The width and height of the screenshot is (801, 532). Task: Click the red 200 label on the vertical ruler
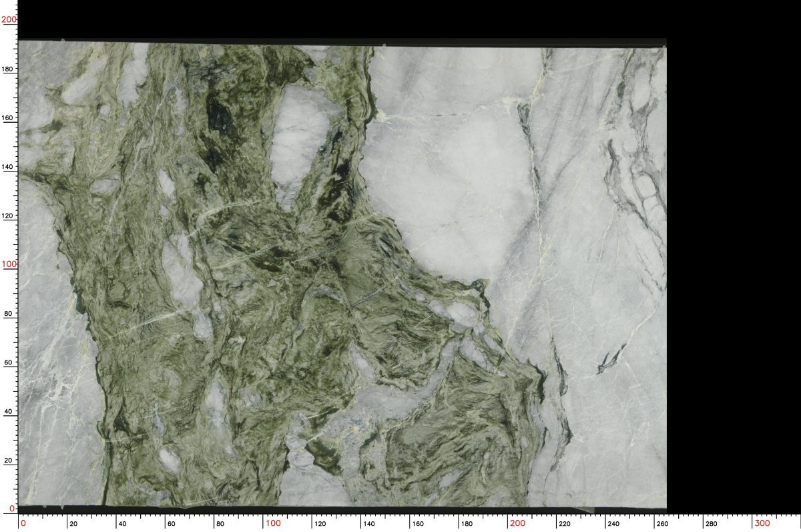point(9,20)
